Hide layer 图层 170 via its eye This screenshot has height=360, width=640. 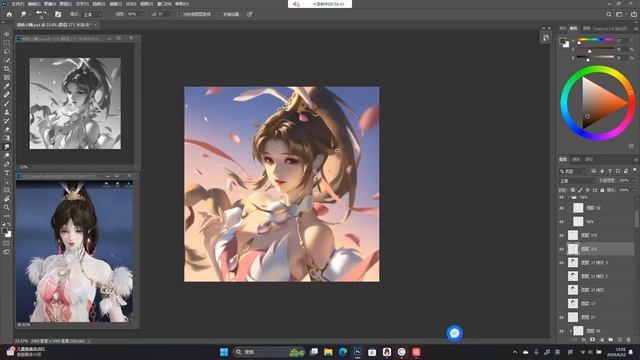pyautogui.click(x=562, y=236)
